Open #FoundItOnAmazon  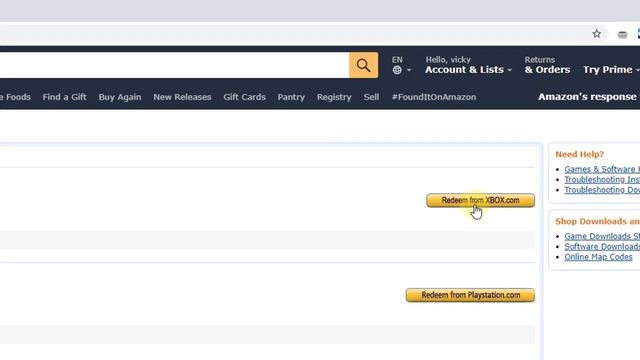pos(434,97)
